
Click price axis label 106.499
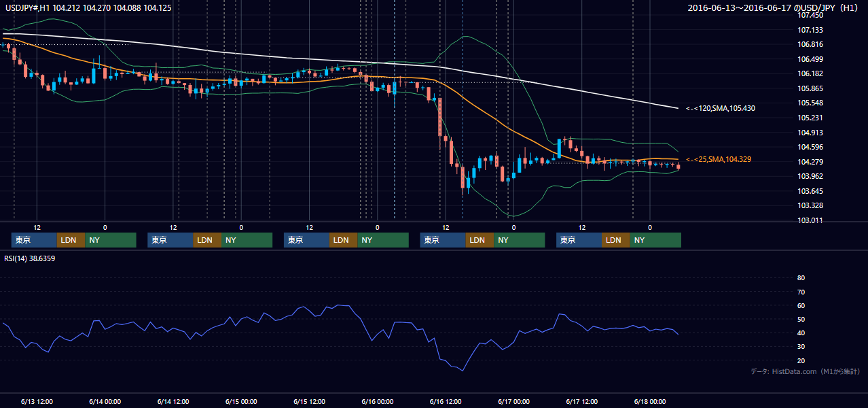(x=810, y=59)
